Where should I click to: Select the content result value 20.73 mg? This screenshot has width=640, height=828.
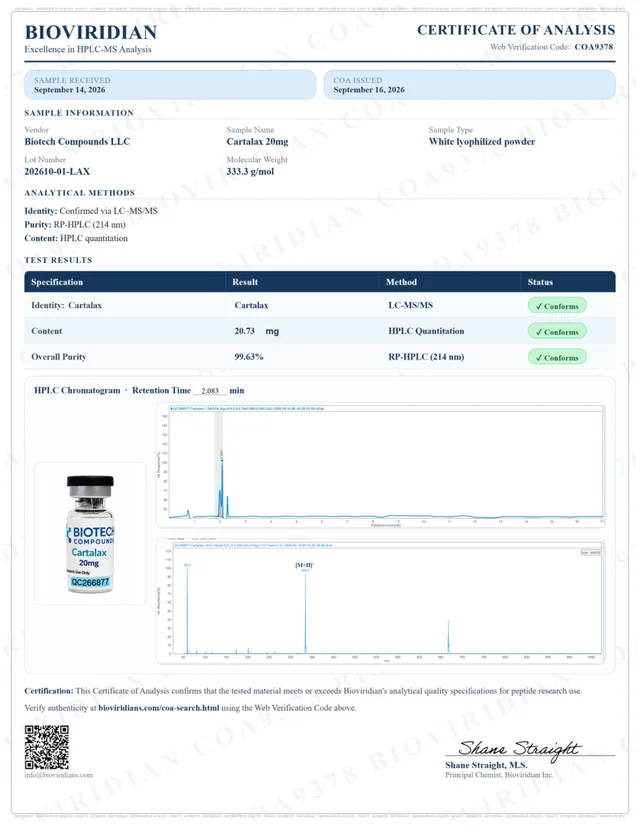257,331
